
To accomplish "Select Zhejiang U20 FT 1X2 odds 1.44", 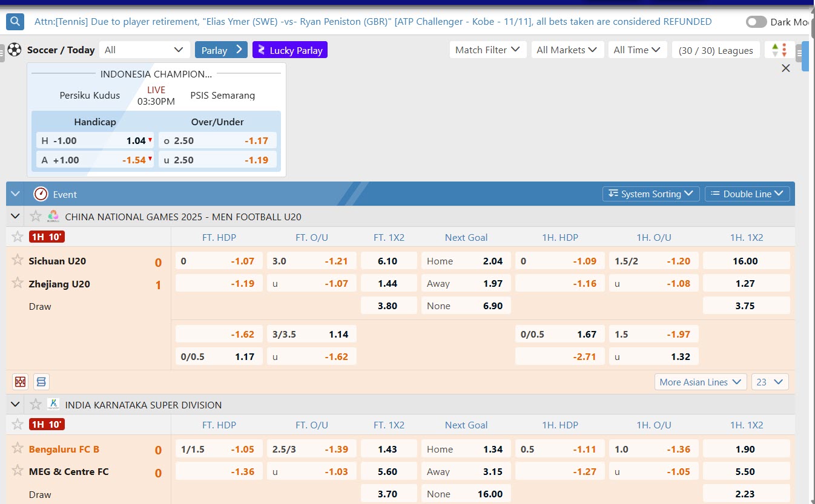I will point(388,283).
